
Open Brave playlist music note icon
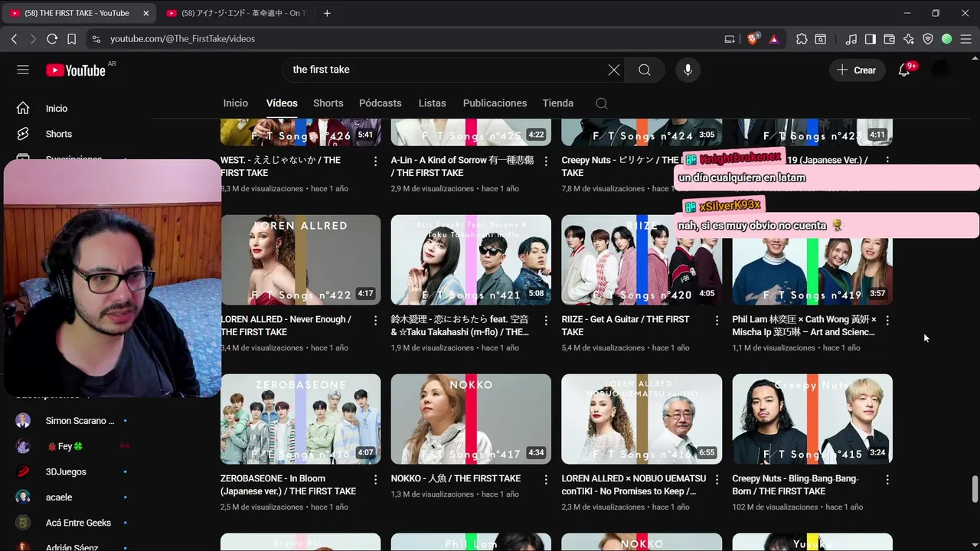851,38
